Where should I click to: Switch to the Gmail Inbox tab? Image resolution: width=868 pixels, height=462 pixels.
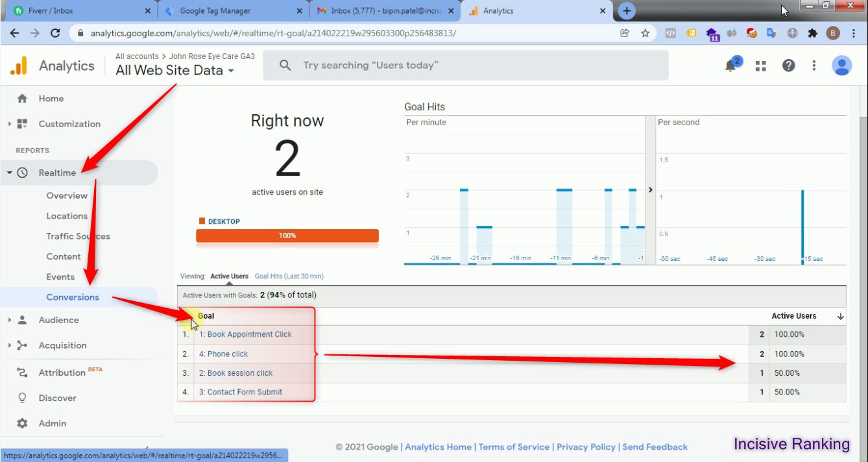[387, 11]
